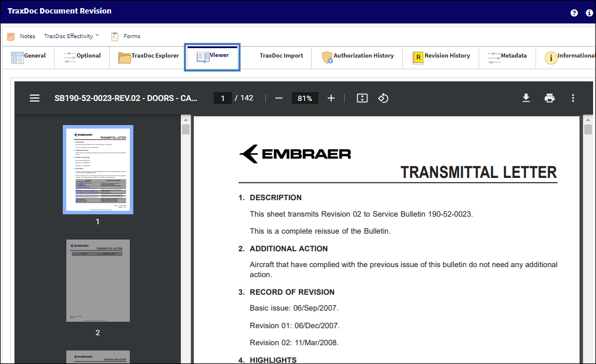Click the RECORD OF REVISION heading
This screenshot has height=364, width=596.
point(292,292)
